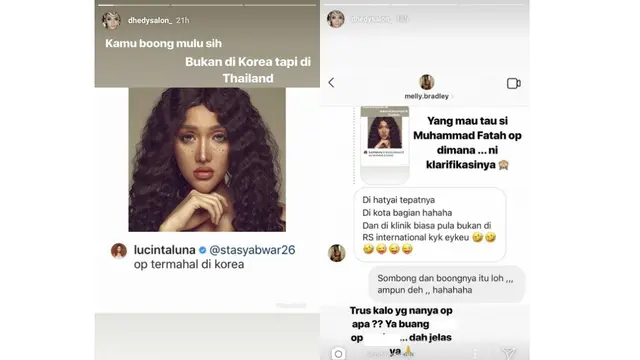Tap the melly.bradley avatar in the chat header
This screenshot has height=360, width=640.
(427, 82)
